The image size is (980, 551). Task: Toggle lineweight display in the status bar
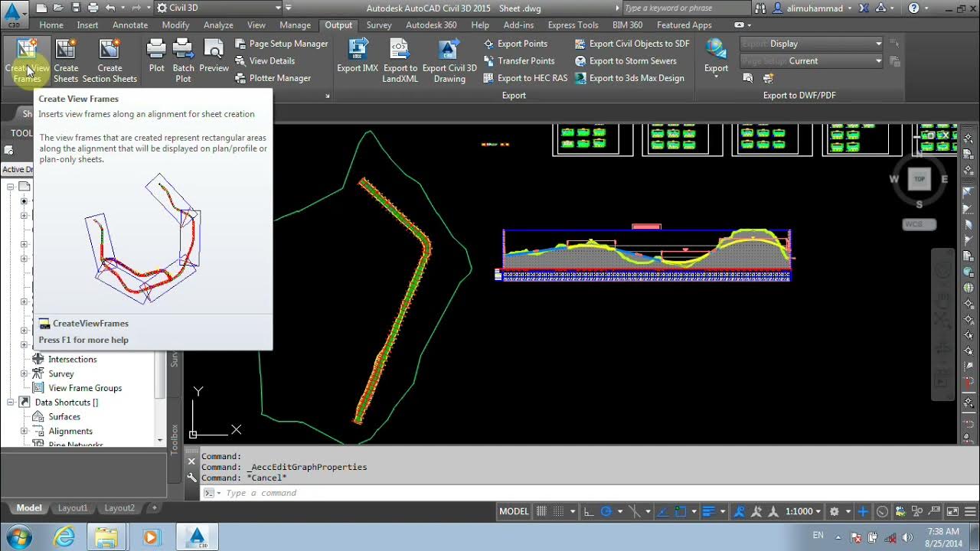point(709,511)
